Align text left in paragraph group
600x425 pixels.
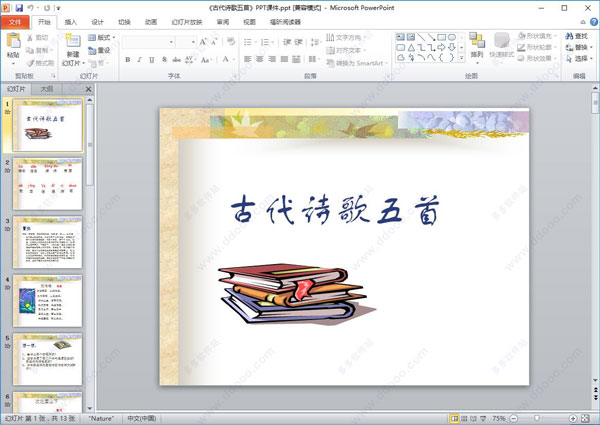[248, 59]
